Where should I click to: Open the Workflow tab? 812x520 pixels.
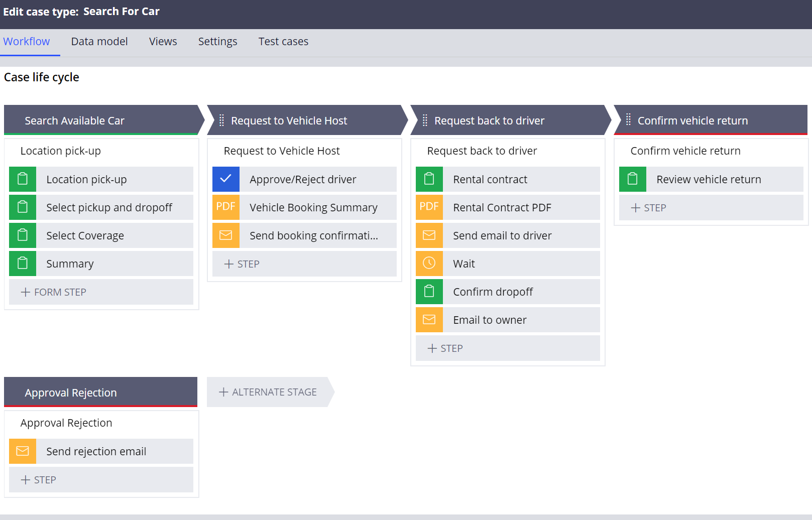pos(27,42)
